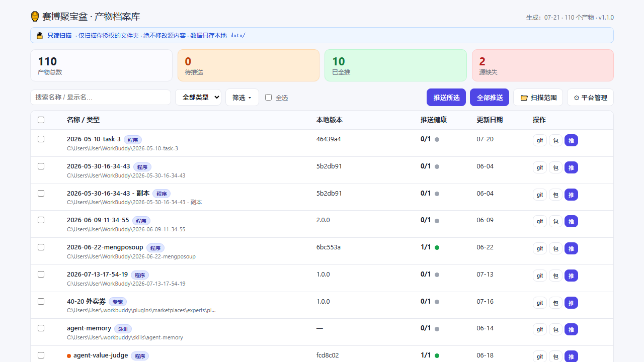
Task: Click 包 for 2026-05-10-task-3
Action: click(555, 140)
